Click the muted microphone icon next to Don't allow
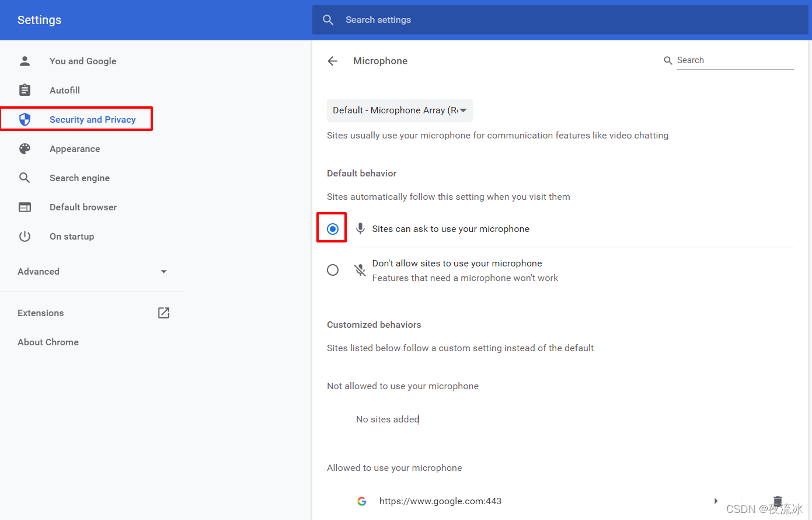 point(360,270)
